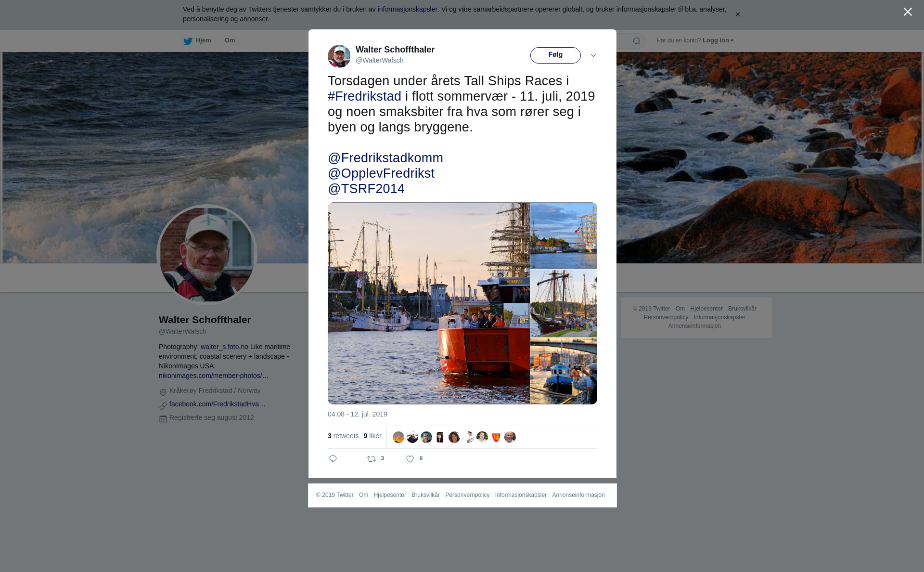Open the blue tugboat thumbnail
The height and width of the screenshot is (572, 924).
click(564, 371)
